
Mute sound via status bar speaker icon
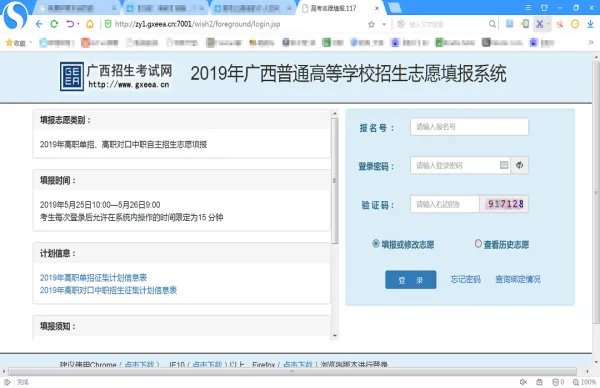(523, 382)
